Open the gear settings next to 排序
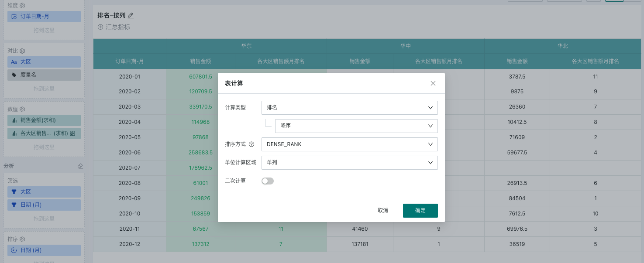The height and width of the screenshot is (263, 644). tap(22, 239)
